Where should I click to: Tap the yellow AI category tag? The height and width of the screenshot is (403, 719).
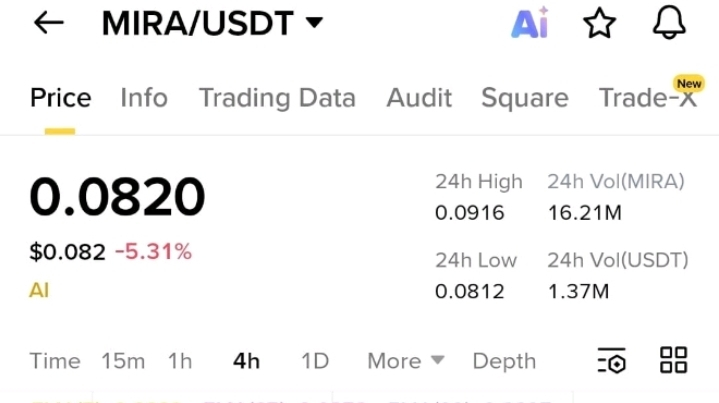click(39, 290)
